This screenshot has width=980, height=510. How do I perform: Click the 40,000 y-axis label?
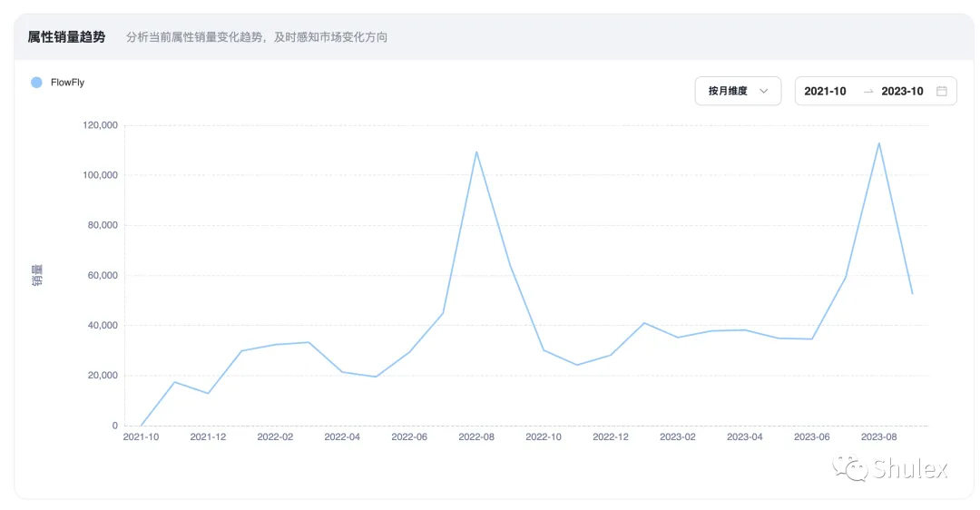[103, 325]
